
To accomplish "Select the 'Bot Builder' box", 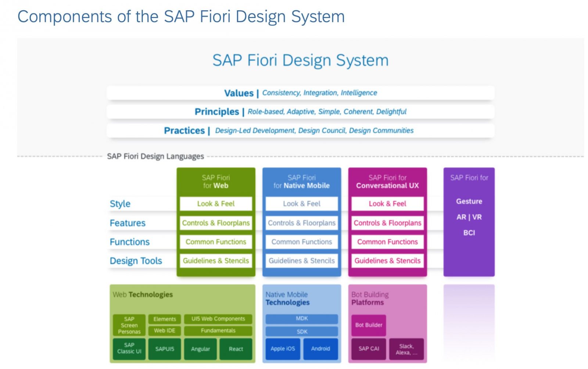I will 369,325.
